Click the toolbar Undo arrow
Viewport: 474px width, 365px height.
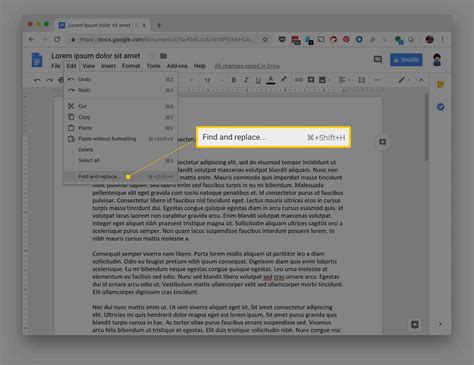coord(37,80)
